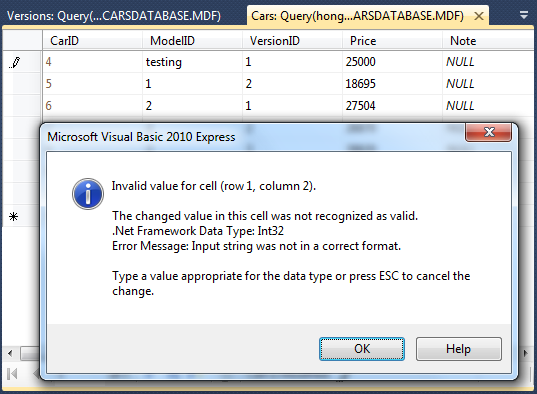The height and width of the screenshot is (394, 537).
Task: Click the ModelID column header
Action: [192, 41]
